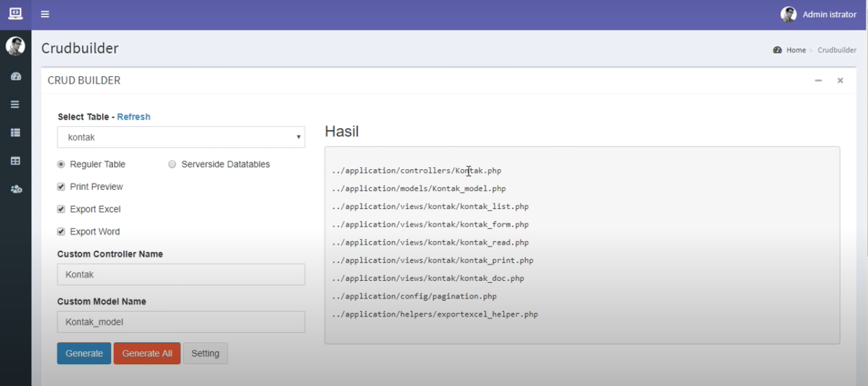Disable the Export Excel checkbox
868x386 pixels.
click(x=62, y=209)
